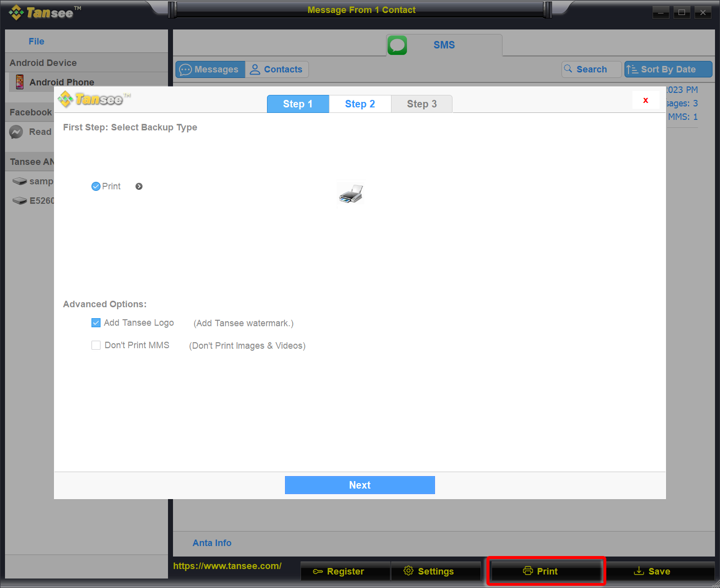Screen dimensions: 720x588
Task: Open the File menu
Action: click(36, 41)
